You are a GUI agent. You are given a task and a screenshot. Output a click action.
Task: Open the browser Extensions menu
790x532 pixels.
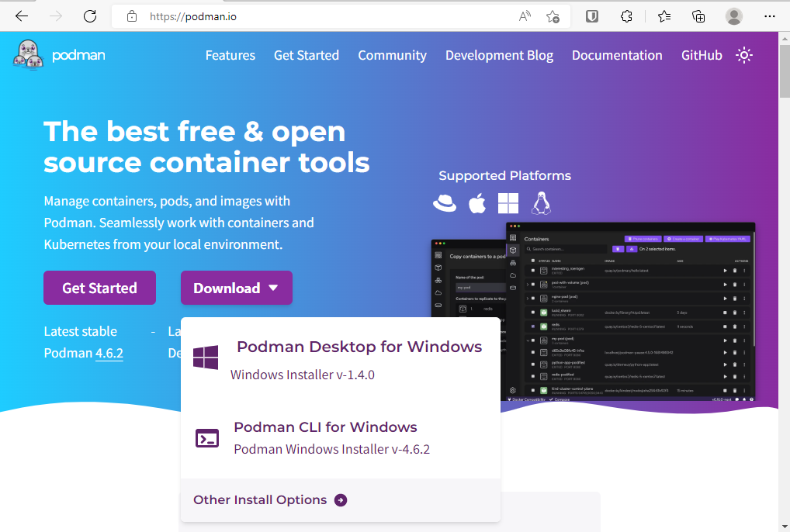626,16
